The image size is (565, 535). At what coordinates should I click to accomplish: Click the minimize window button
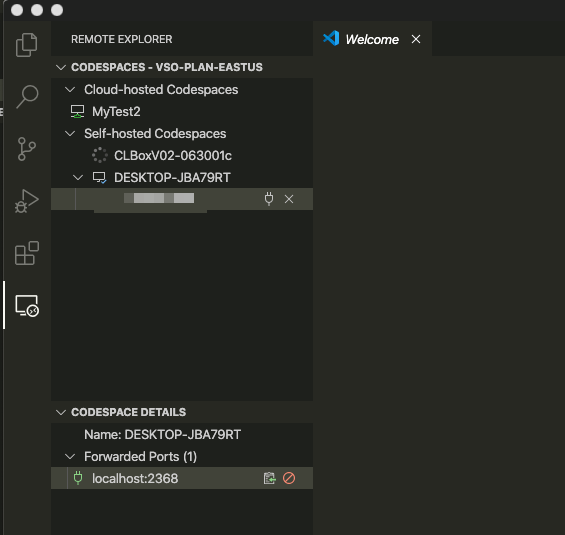pos(37,10)
